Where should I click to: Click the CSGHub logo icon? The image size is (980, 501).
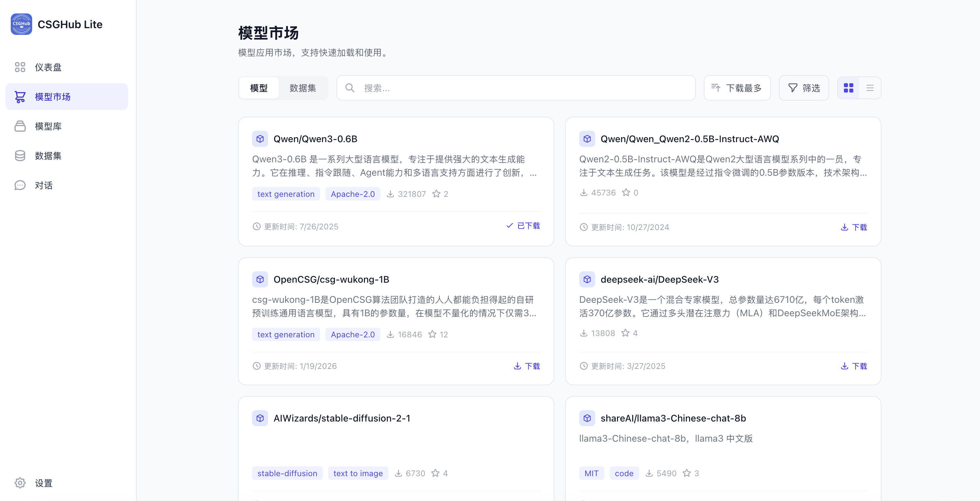click(x=21, y=24)
